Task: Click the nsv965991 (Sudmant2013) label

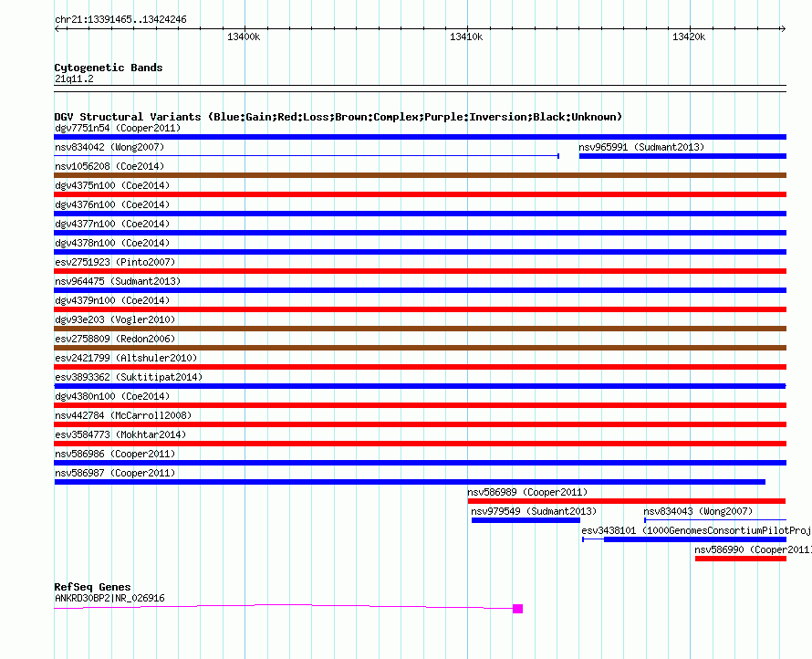Action: 641,147
